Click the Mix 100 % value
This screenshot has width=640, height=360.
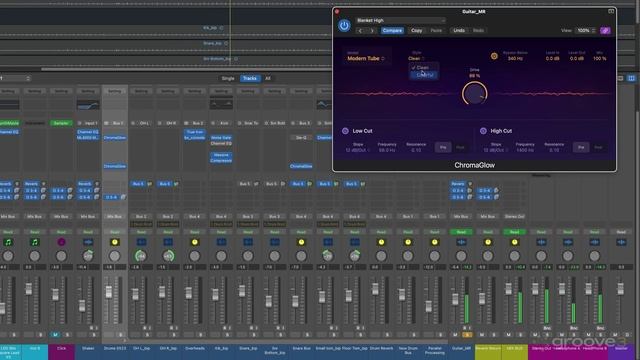(599, 59)
